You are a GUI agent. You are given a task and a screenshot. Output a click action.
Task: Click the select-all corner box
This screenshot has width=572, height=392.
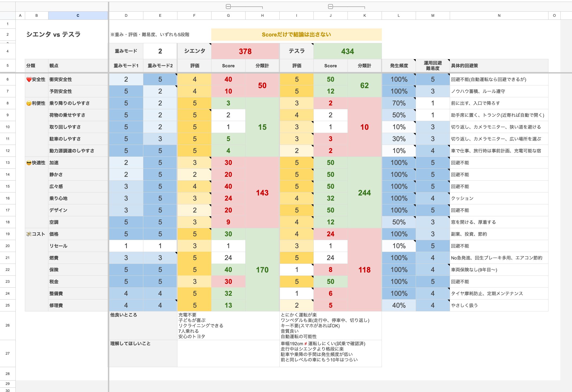8,15
